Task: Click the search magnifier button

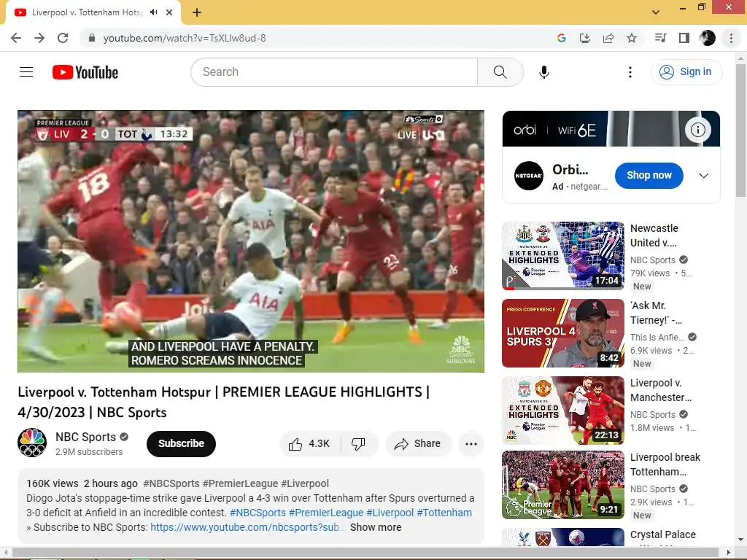Action: click(x=500, y=72)
